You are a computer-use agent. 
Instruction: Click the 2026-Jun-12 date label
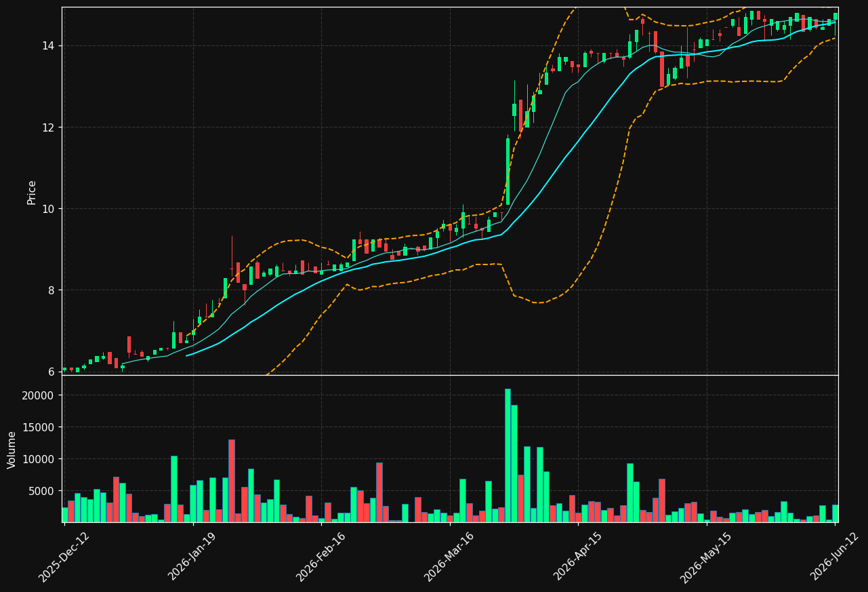pyautogui.click(x=835, y=557)
